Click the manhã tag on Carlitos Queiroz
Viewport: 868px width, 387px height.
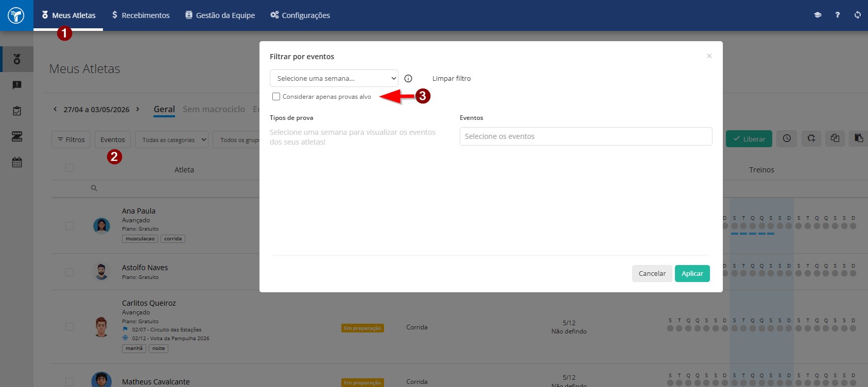pyautogui.click(x=134, y=348)
